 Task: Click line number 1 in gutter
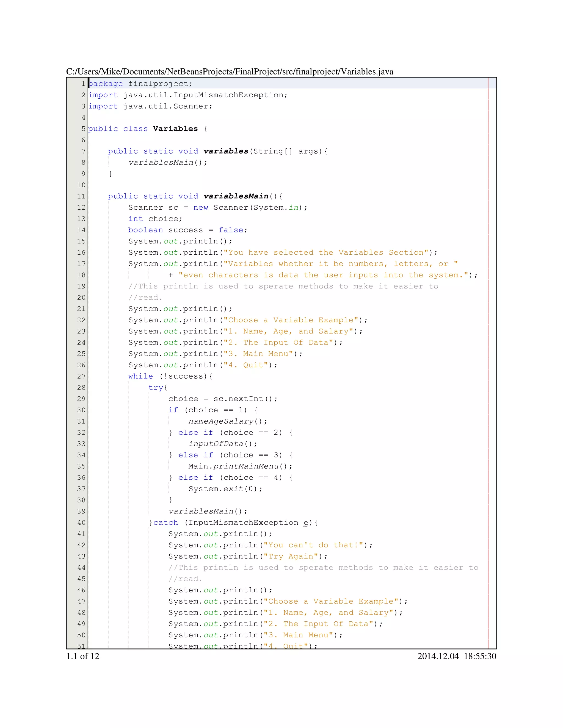tap(83, 84)
